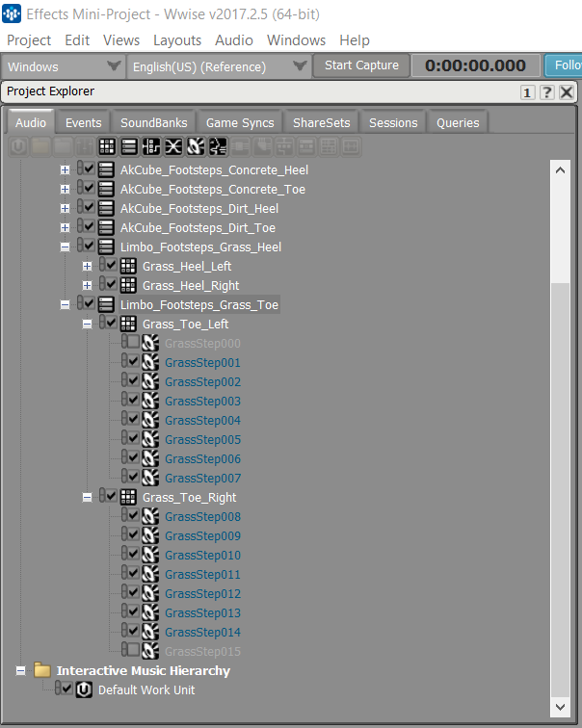Collapse Interactive Music Hierarchy folder
The image size is (582, 728).
click(20, 670)
